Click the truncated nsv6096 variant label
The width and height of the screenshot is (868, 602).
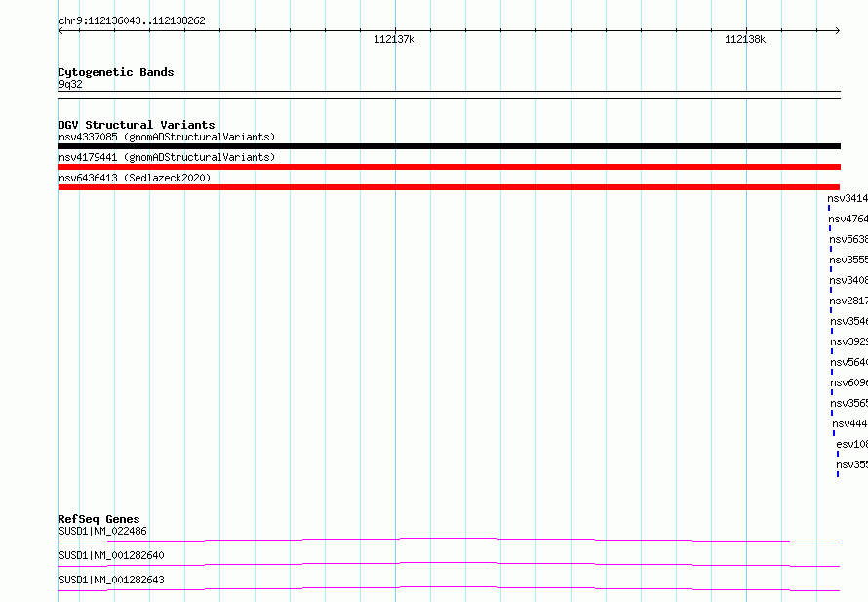tap(849, 382)
